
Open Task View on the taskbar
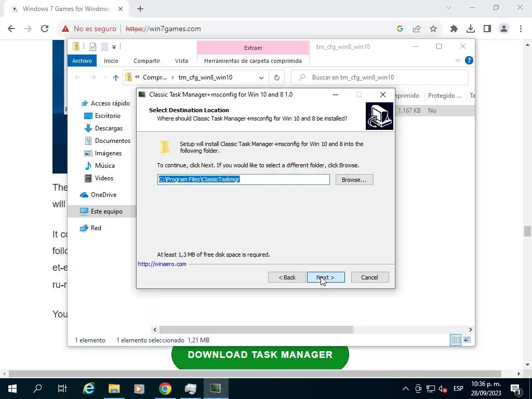[x=62, y=389]
